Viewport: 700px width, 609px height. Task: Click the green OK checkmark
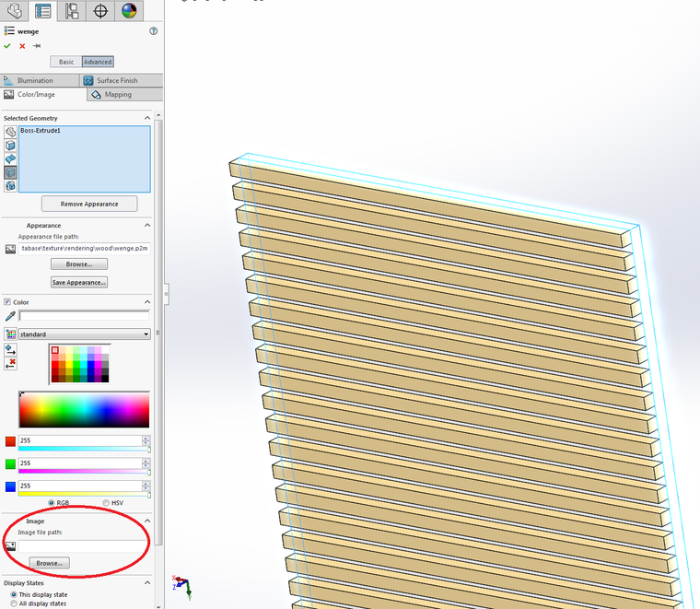(7, 45)
